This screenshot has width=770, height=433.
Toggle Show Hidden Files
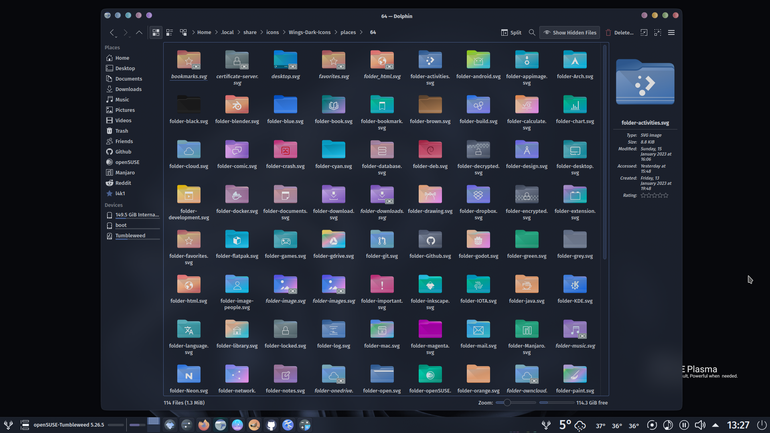[x=570, y=32]
